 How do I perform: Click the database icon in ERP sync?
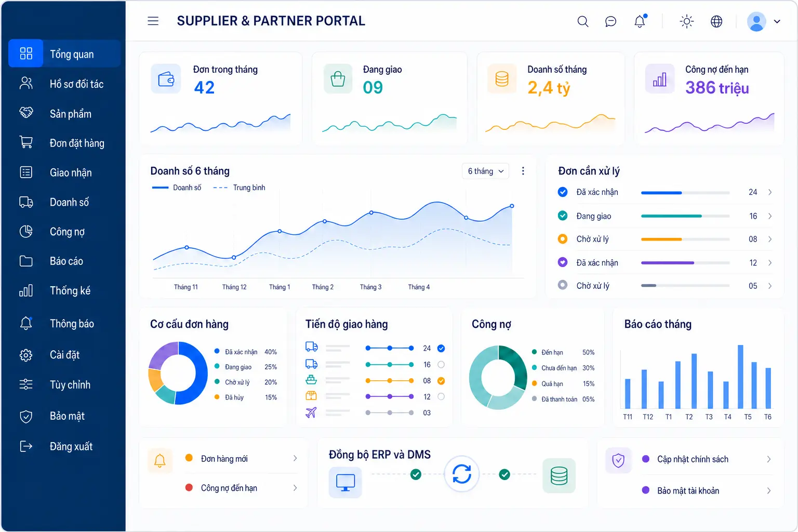[559, 475]
